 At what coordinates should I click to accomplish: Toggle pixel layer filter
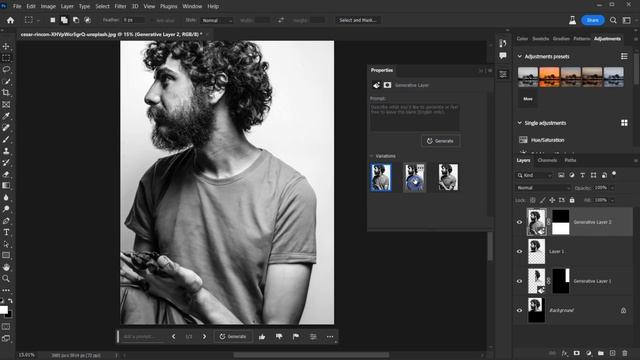(x=561, y=175)
